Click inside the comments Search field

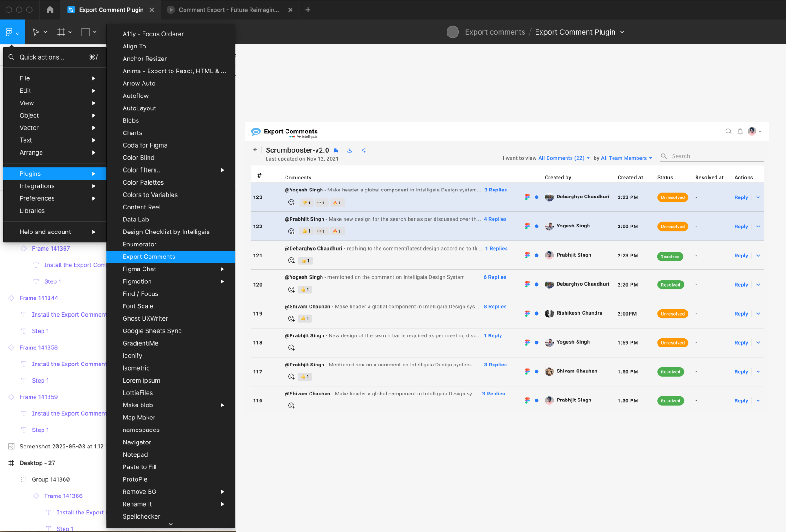pos(710,156)
